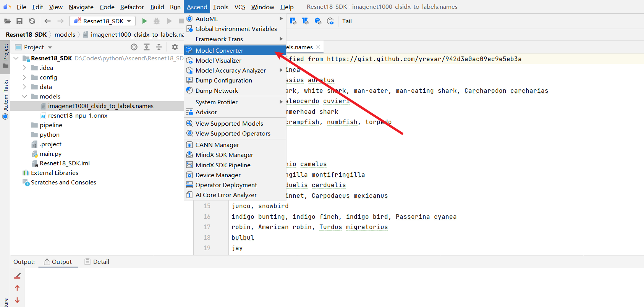The image size is (644, 307).
Task: Select Global Environment Variables menu item
Action: (x=235, y=29)
